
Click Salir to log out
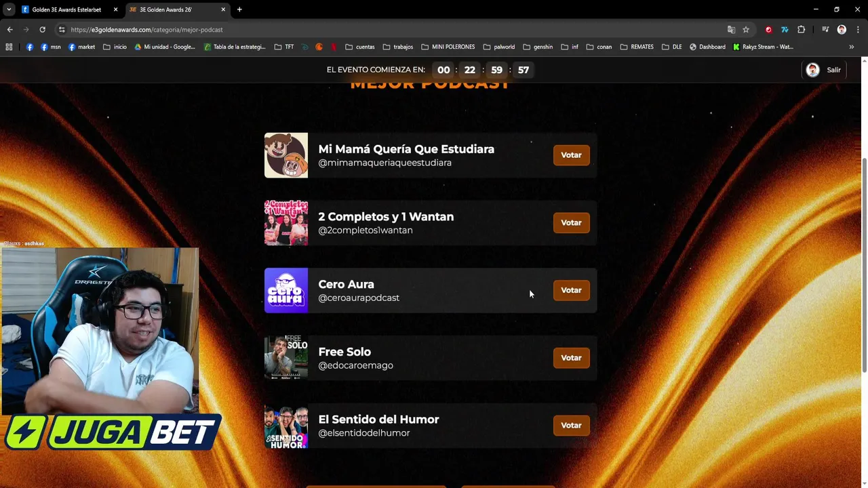(833, 70)
